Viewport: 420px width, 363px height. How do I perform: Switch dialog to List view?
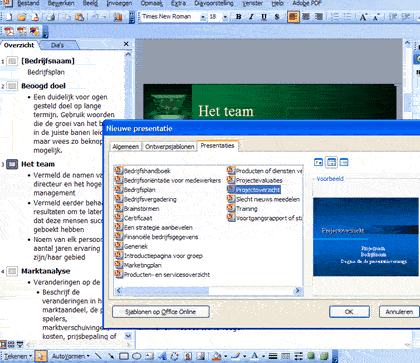coord(331,163)
